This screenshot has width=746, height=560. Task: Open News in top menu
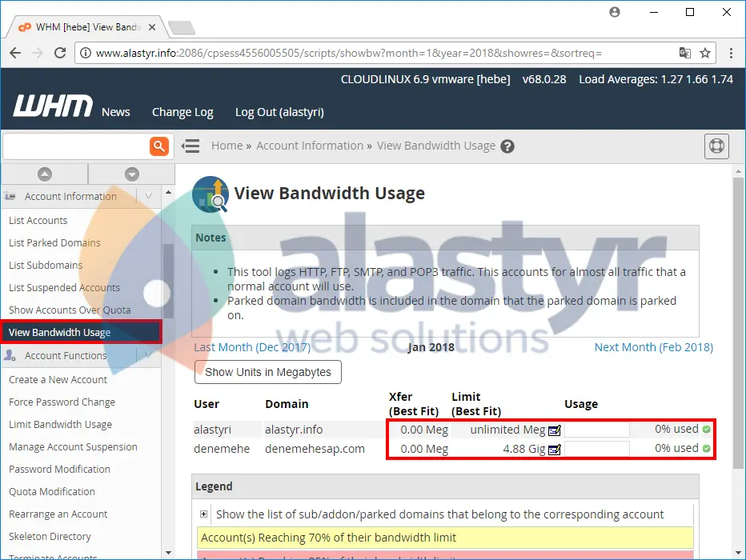115,112
